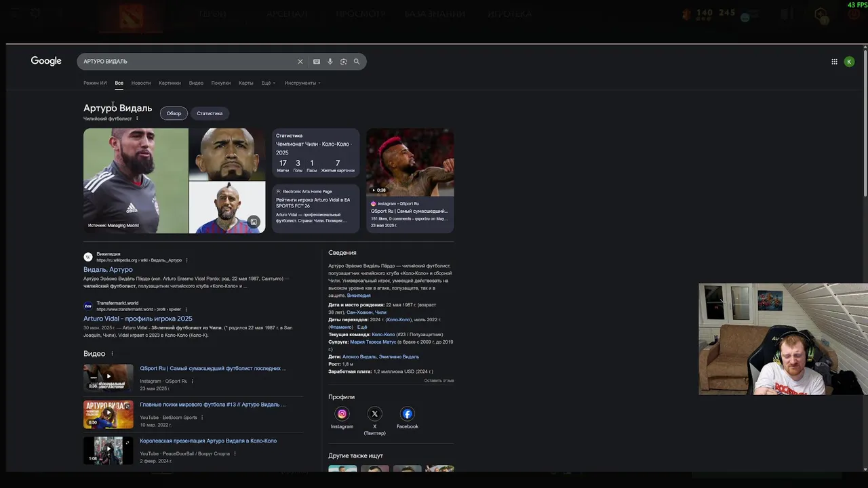Open the Эмилиано Видаль child link
Viewport: 868px width, 488px height.
pyautogui.click(x=399, y=357)
